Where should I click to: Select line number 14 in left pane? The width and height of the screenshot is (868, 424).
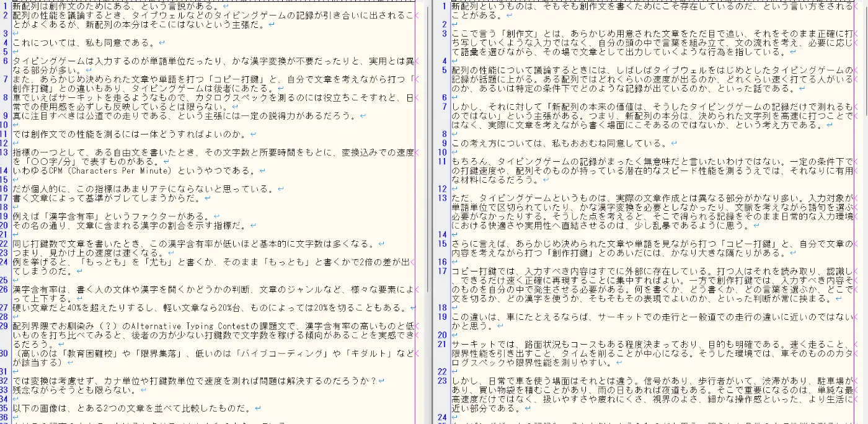6,170
